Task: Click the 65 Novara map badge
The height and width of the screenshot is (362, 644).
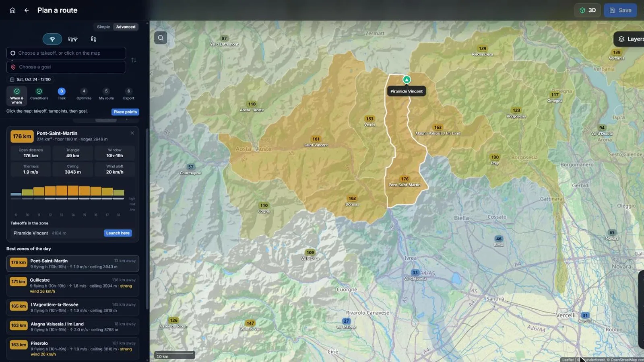Action: tap(612, 232)
